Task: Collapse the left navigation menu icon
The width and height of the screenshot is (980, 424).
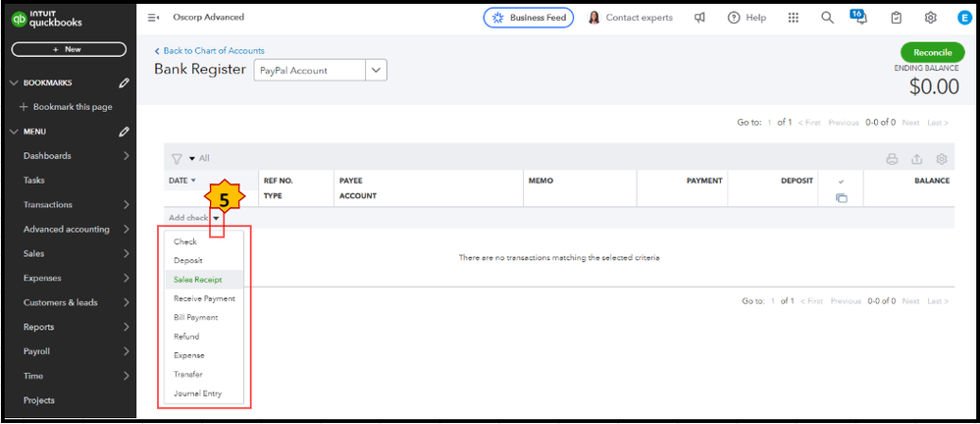Action: 153,18
